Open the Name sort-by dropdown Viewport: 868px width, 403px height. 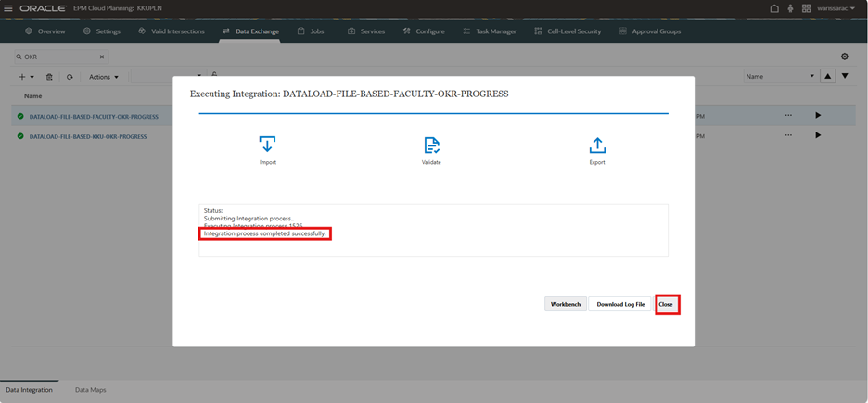[x=780, y=76]
